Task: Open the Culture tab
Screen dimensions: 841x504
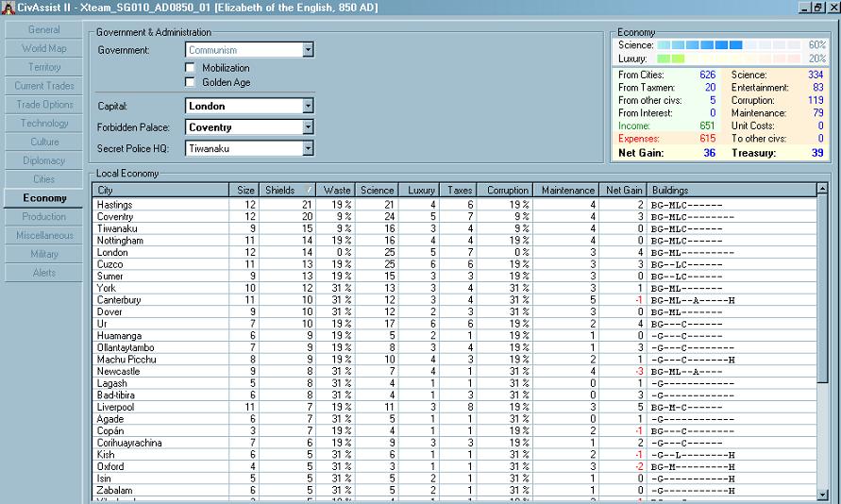Action: [x=44, y=143]
